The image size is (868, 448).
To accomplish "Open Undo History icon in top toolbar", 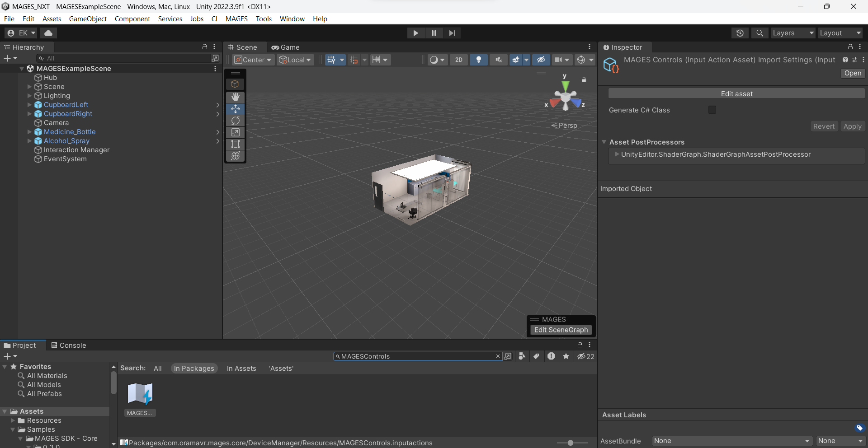I will (740, 33).
